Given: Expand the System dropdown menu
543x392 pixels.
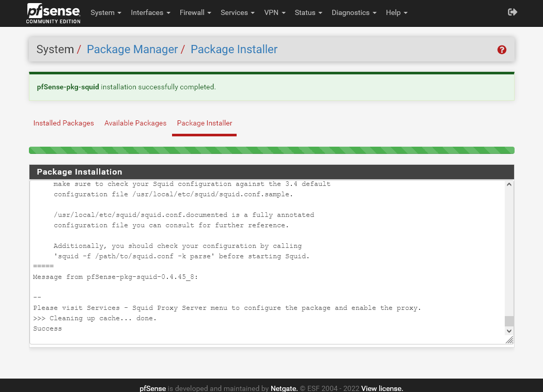Looking at the screenshot, I should (x=106, y=12).
